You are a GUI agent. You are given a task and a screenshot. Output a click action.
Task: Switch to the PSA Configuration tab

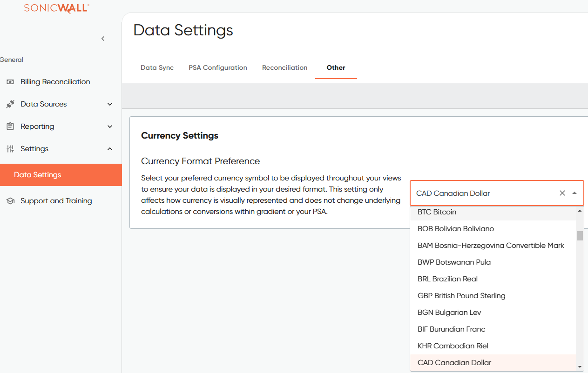click(218, 67)
